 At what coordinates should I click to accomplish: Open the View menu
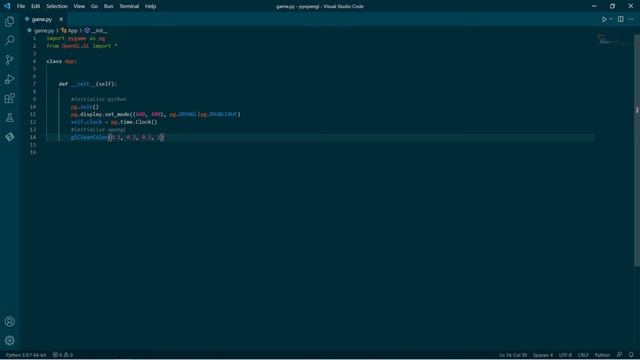[x=79, y=6]
